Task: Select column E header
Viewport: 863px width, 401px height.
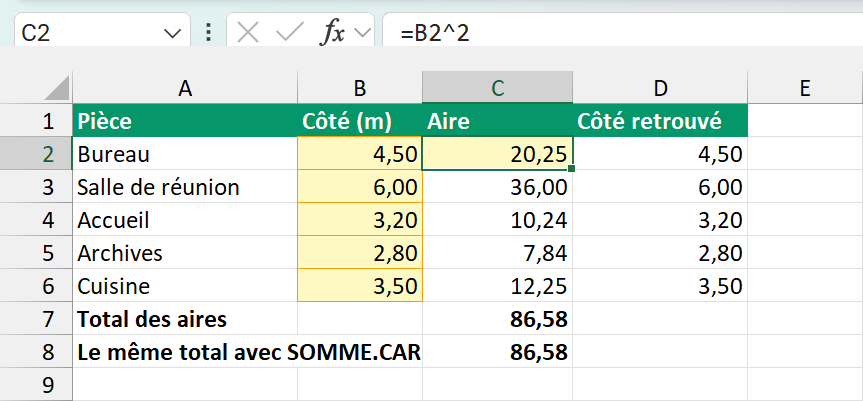Action: coord(805,87)
